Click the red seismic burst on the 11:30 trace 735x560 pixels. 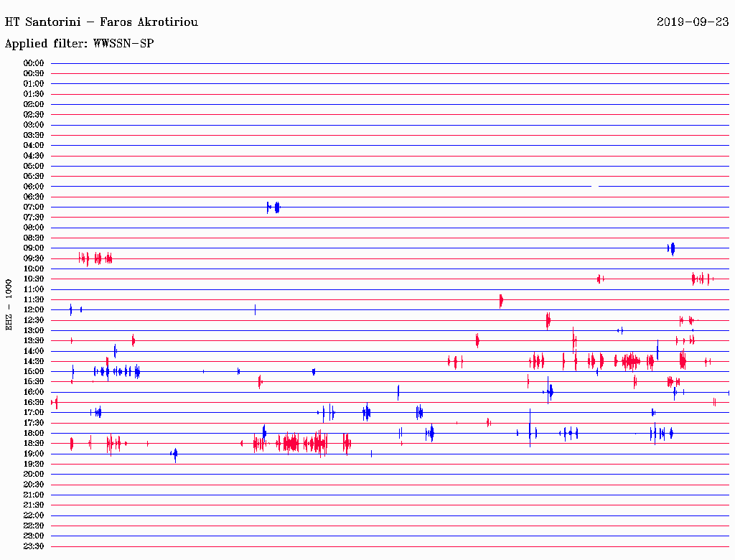click(x=501, y=301)
